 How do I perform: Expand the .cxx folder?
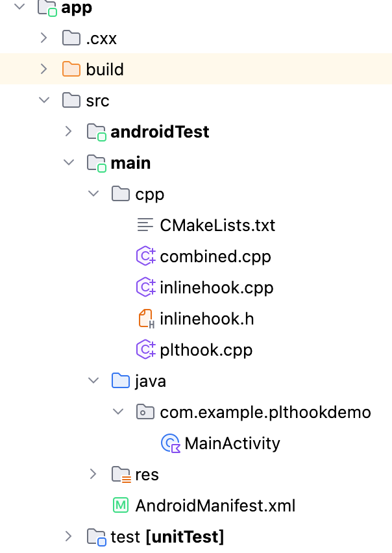(x=43, y=38)
